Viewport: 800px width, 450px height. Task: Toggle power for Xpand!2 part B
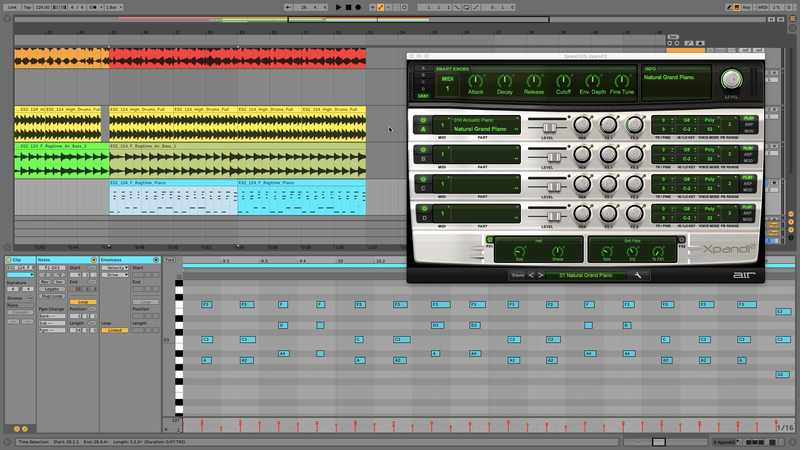click(x=423, y=150)
